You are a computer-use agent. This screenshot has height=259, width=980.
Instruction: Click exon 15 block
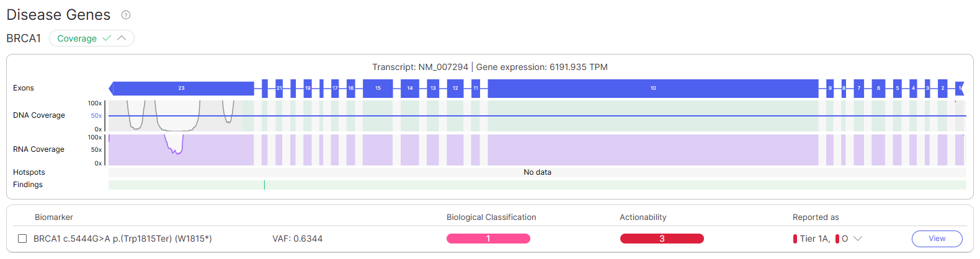(x=378, y=89)
